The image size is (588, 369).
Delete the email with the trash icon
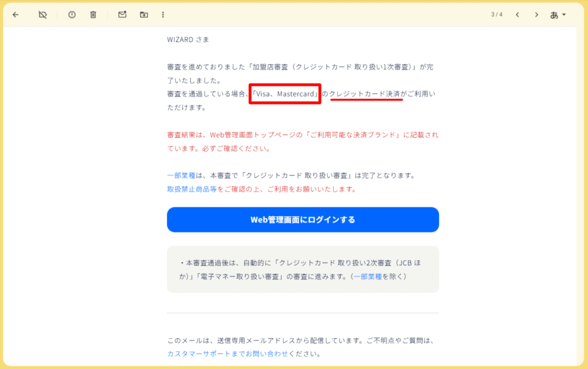click(x=93, y=14)
